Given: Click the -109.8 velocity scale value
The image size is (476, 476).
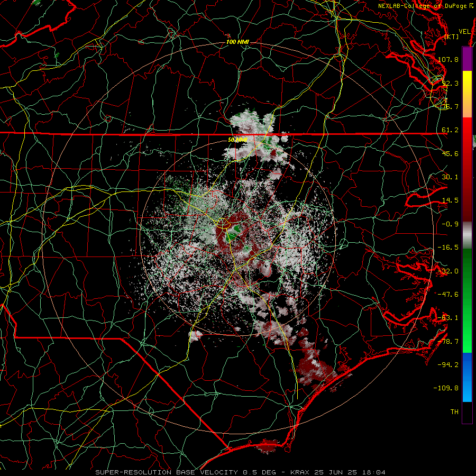Looking at the screenshot, I should tap(446, 388).
